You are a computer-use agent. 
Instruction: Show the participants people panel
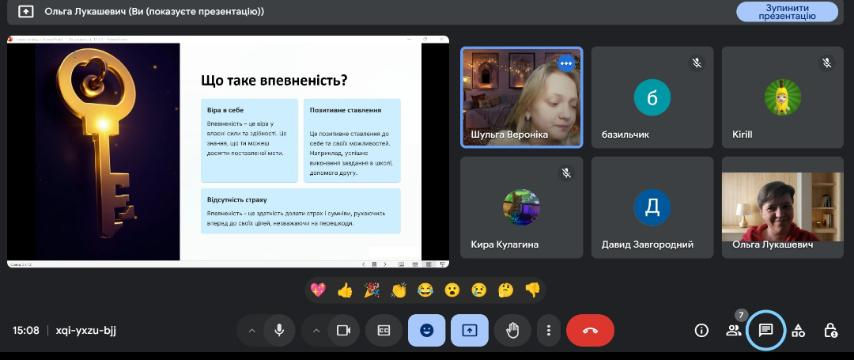click(733, 330)
